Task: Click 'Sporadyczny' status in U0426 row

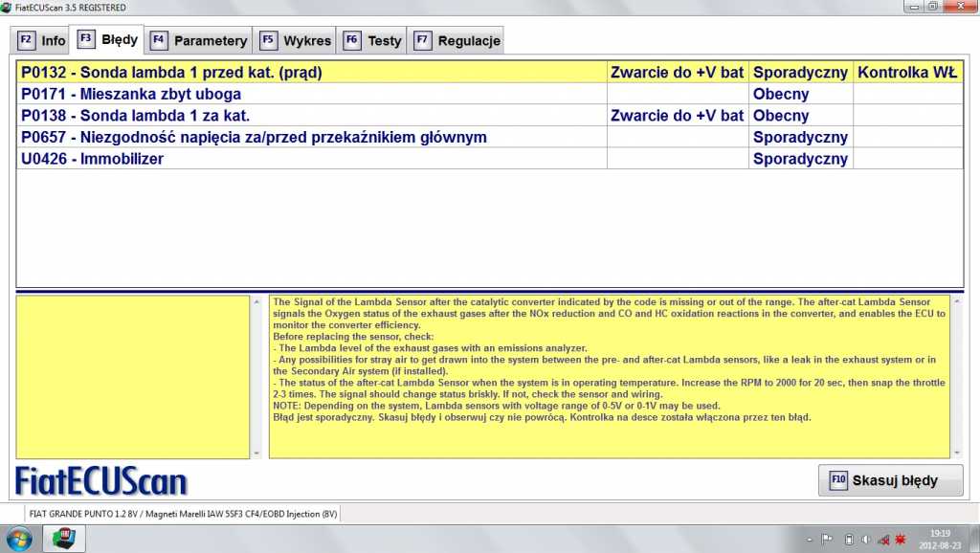Action: click(x=800, y=159)
